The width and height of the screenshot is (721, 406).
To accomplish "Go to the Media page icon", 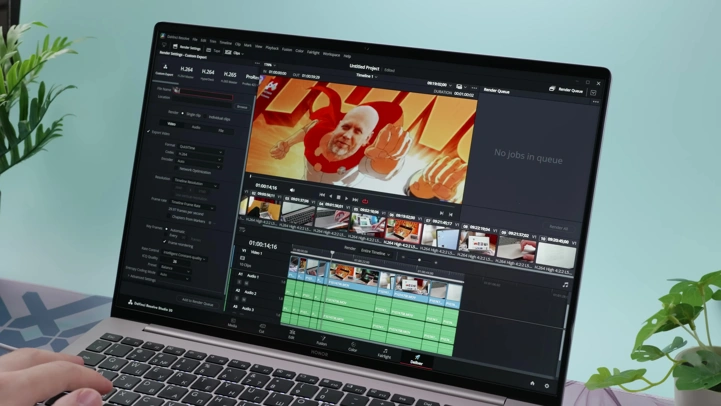I will click(x=233, y=322).
